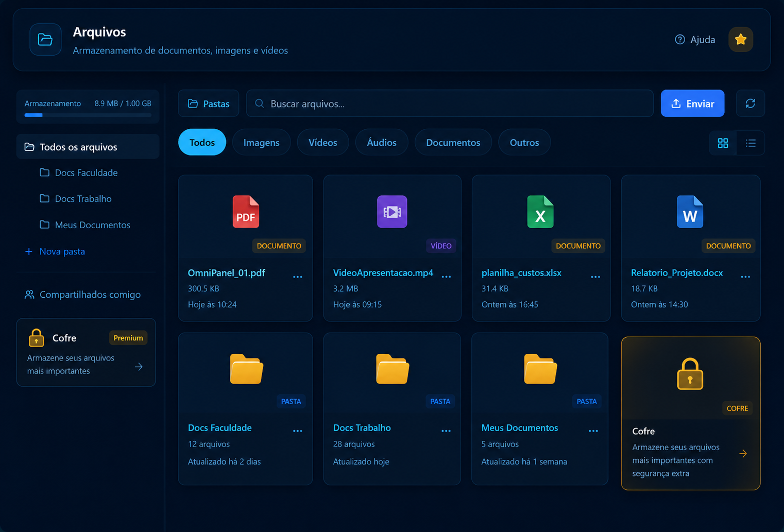Click the question mark icon beside Ajuda

(x=680, y=40)
